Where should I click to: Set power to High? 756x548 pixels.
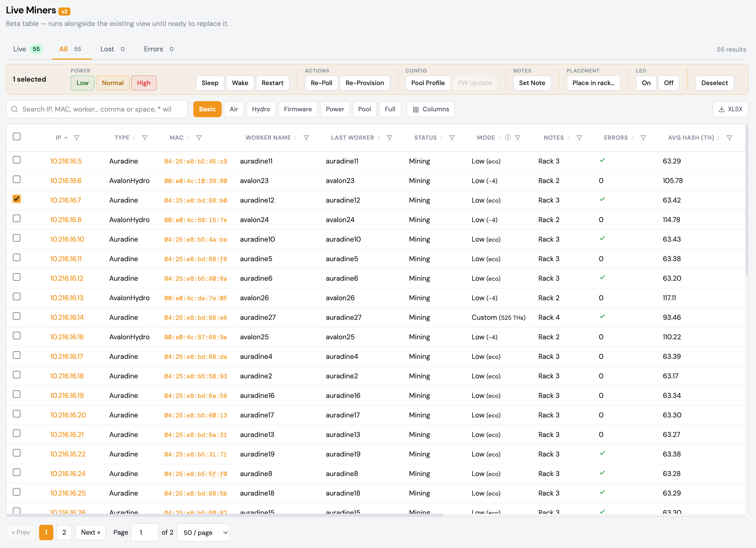144,83
